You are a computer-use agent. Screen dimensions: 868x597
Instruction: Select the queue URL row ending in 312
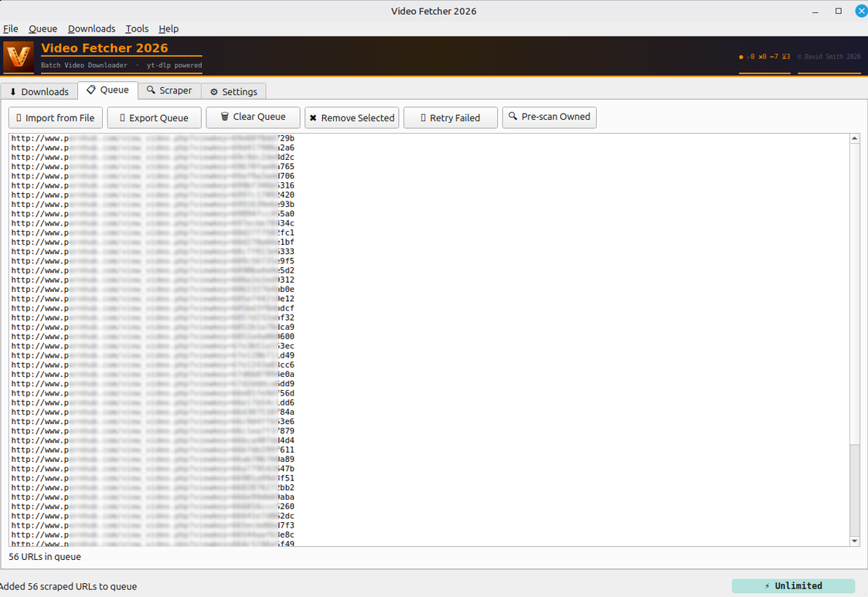(153, 280)
